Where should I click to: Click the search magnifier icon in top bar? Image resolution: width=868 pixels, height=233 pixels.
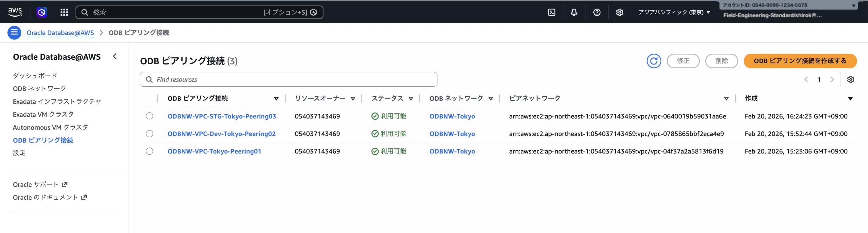pos(85,12)
